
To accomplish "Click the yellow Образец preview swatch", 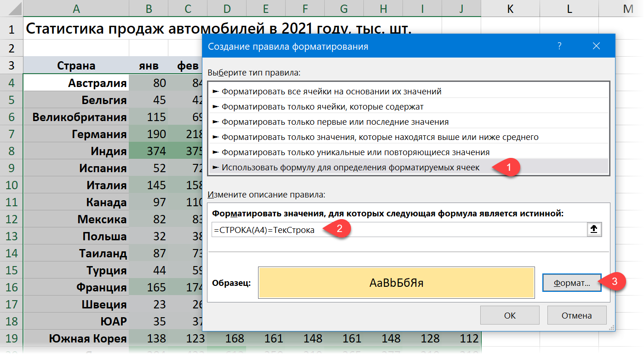I will 396,283.
